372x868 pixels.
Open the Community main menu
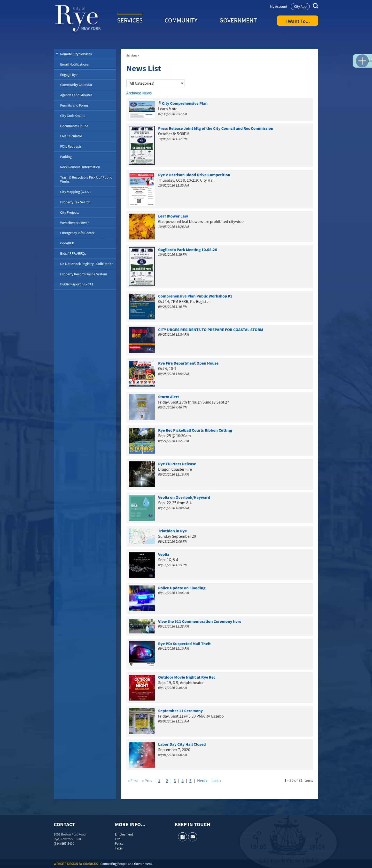pos(181,21)
